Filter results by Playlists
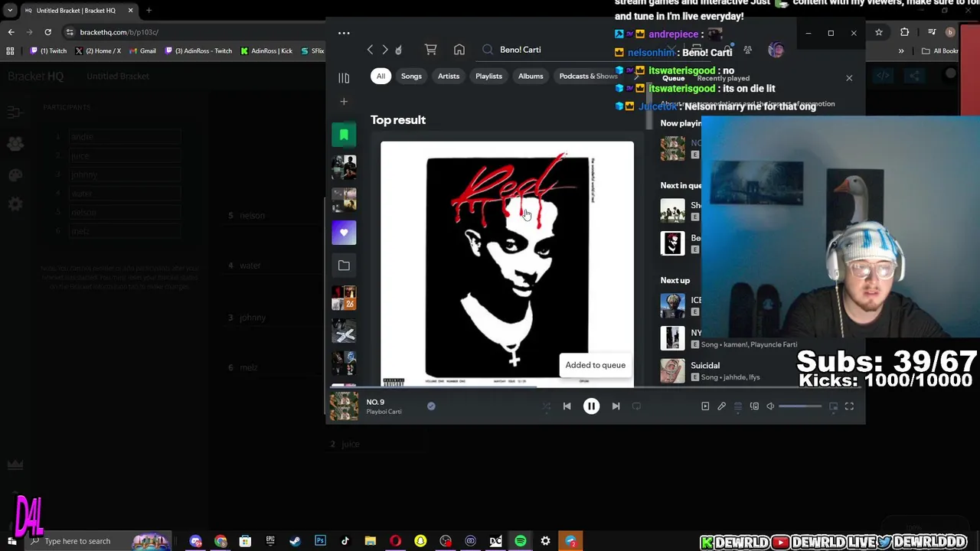This screenshot has height=551, width=980. click(488, 76)
